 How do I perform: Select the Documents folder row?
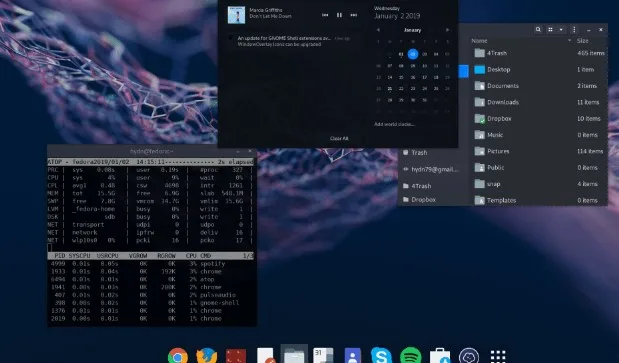pos(539,86)
